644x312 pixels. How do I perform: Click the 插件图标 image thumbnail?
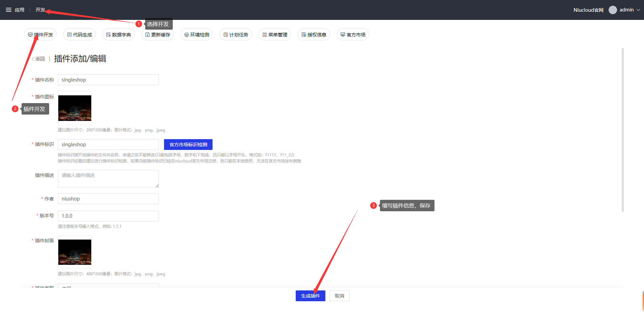click(75, 108)
